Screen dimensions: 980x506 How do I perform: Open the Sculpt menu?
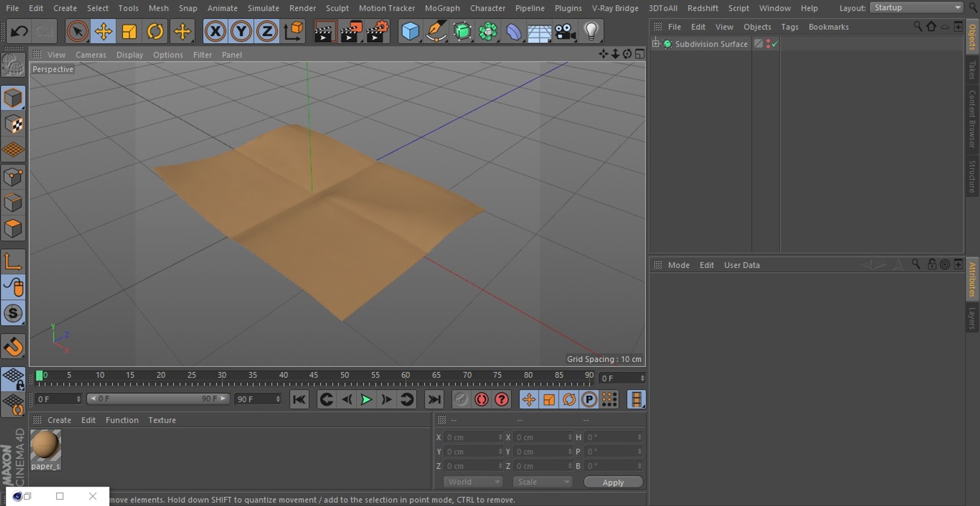tap(337, 8)
